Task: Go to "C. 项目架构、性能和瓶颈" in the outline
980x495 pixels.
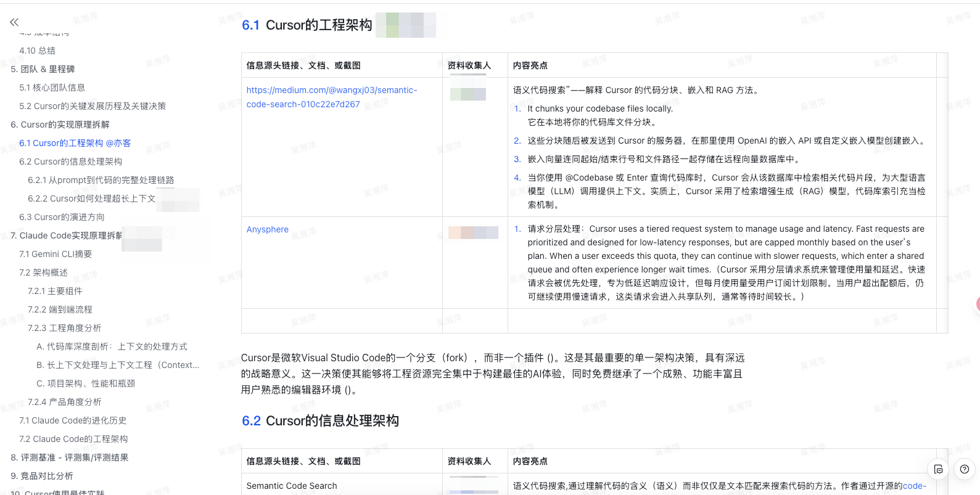Action: [86, 383]
